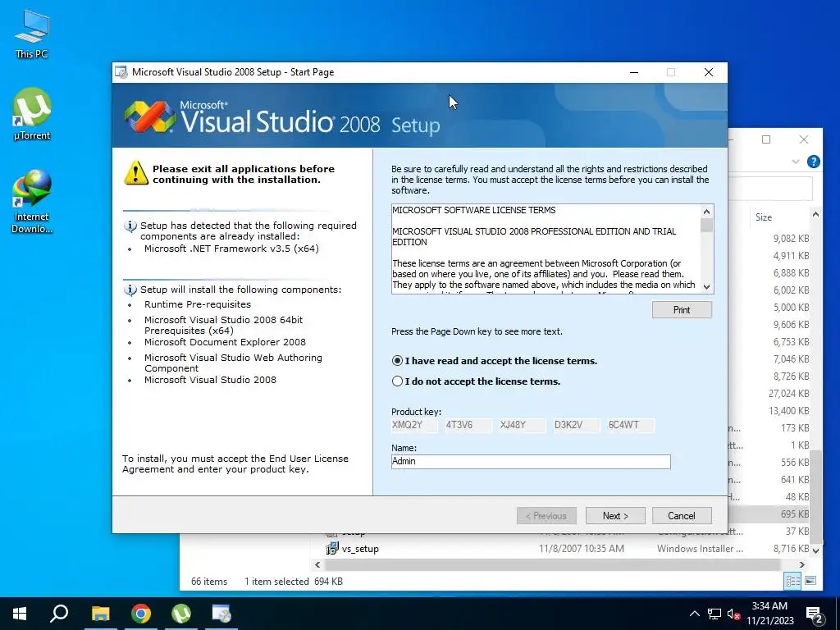Click the vs_setup file name
The image size is (840, 630).
360,549
